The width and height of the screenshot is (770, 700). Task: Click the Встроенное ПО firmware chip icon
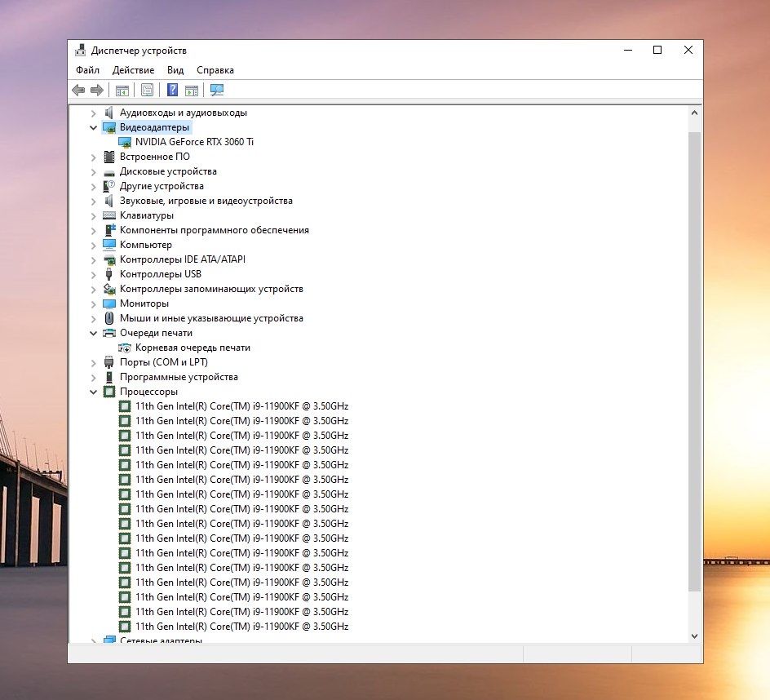click(x=109, y=157)
